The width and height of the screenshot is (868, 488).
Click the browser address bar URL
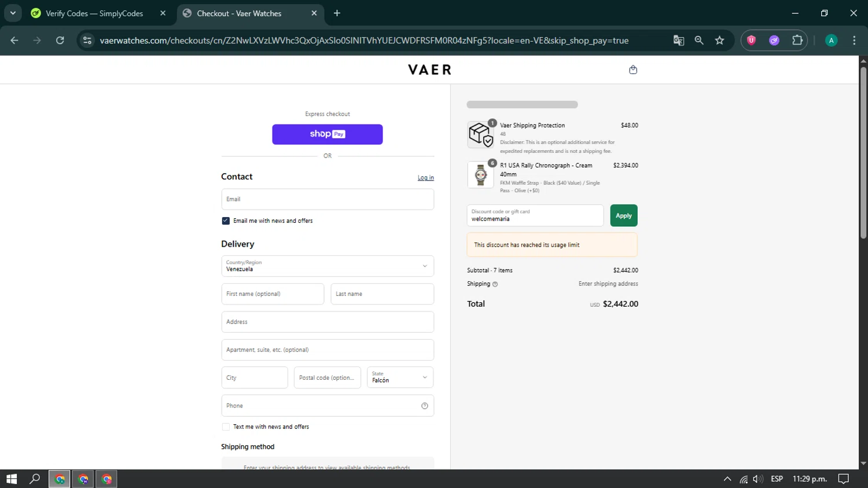(364, 41)
